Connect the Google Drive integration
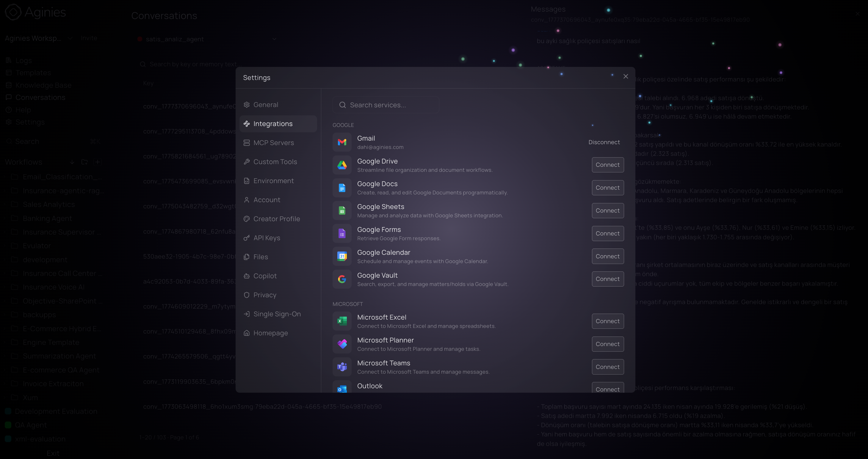 pos(607,165)
